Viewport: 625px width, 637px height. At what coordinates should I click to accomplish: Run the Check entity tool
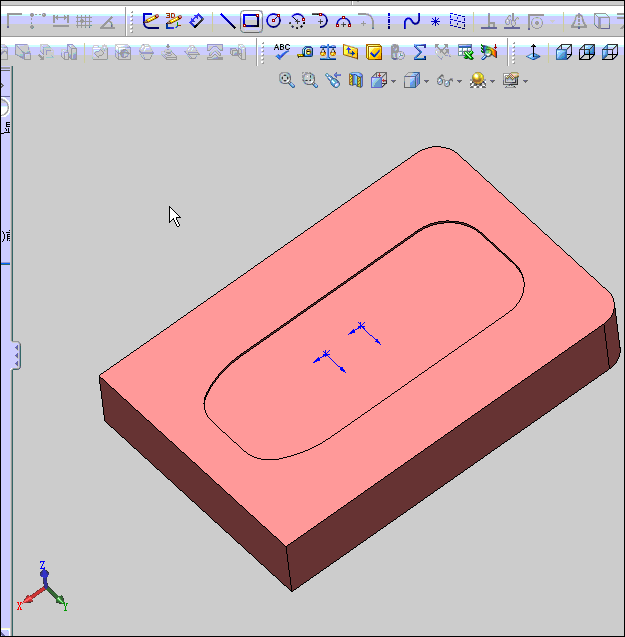pos(374,52)
